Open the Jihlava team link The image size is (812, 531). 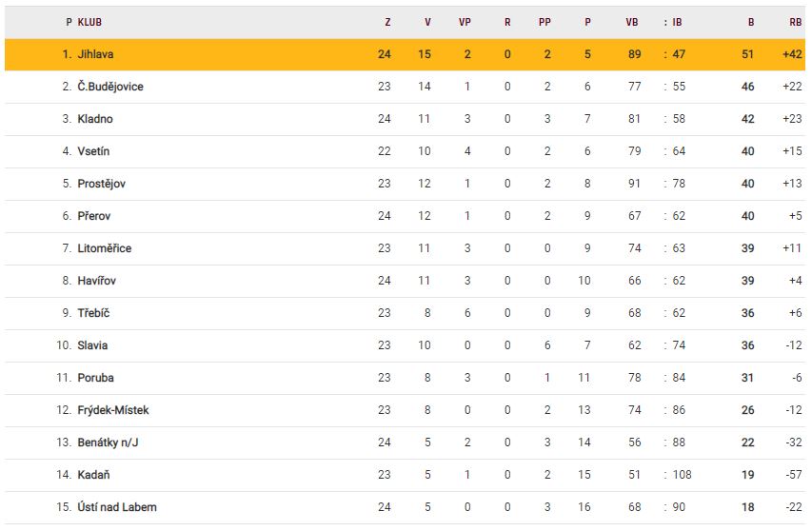(x=95, y=54)
